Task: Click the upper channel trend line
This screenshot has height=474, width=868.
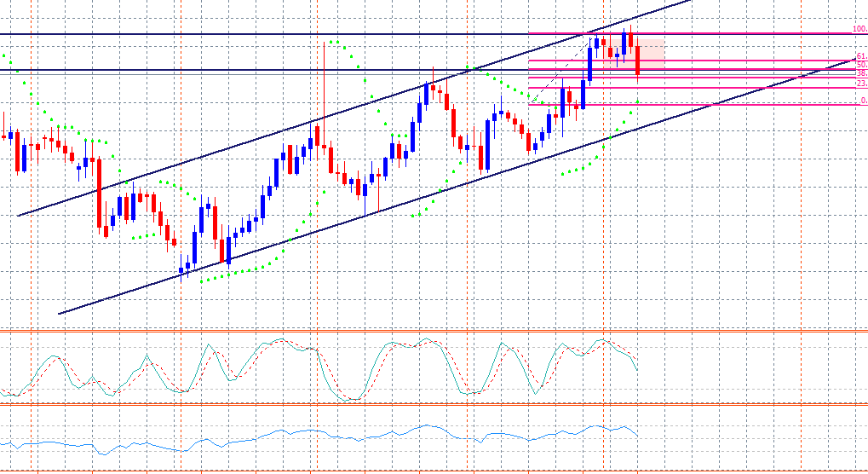Action: pos(354,107)
